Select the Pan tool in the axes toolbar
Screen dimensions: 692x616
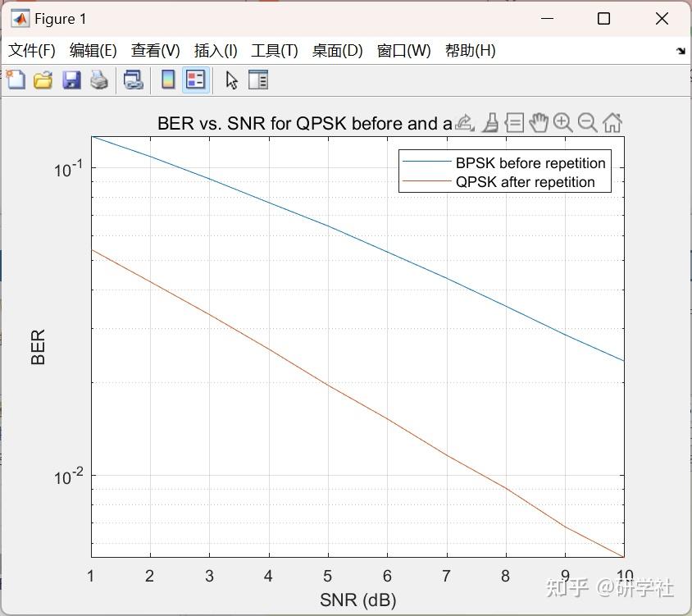pos(539,121)
